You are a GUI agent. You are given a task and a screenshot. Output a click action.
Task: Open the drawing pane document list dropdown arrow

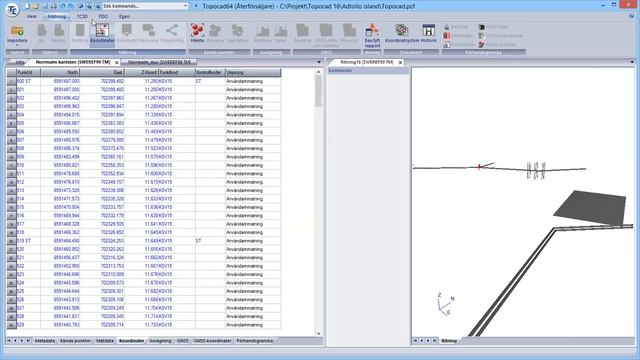tap(632, 62)
